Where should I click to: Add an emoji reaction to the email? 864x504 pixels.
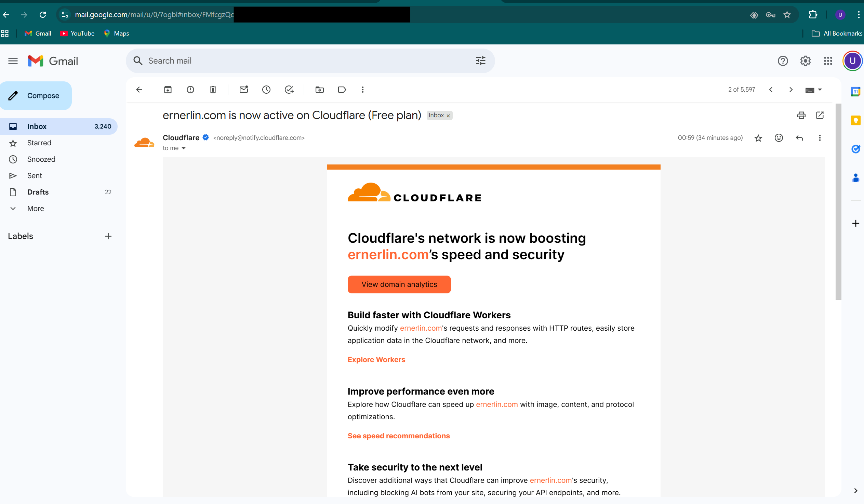pos(779,138)
